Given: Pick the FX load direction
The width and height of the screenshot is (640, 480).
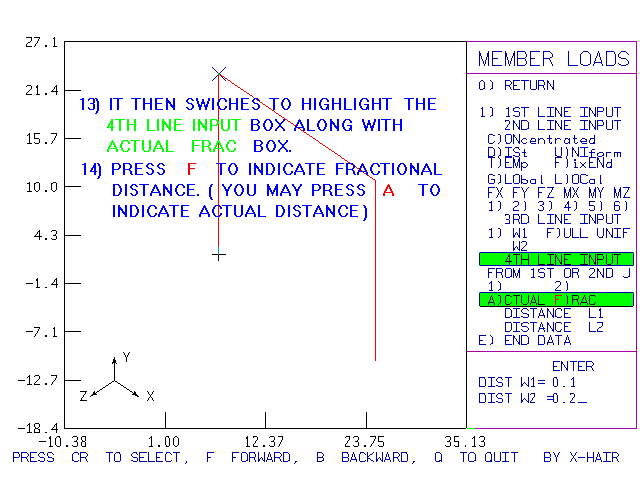Looking at the screenshot, I should 495,192.
